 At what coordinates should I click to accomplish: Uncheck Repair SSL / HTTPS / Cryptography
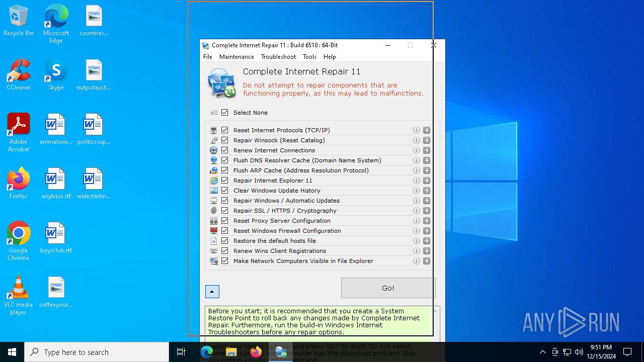225,211
